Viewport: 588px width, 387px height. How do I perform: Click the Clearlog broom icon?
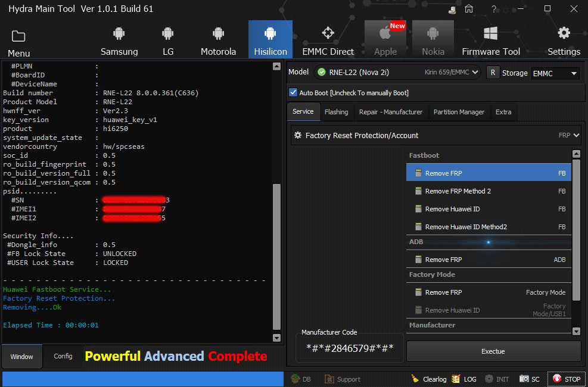tap(415, 379)
